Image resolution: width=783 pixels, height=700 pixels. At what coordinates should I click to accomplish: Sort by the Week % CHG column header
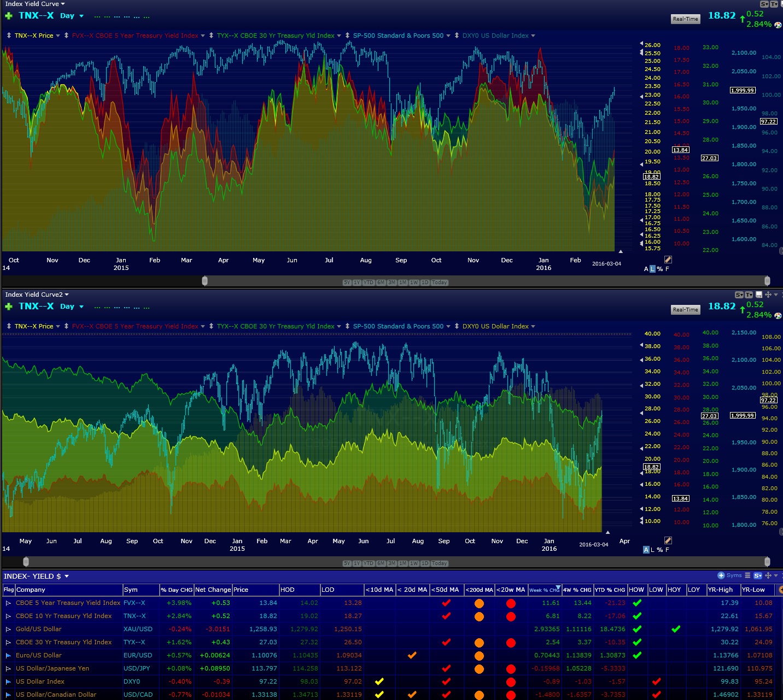[545, 590]
